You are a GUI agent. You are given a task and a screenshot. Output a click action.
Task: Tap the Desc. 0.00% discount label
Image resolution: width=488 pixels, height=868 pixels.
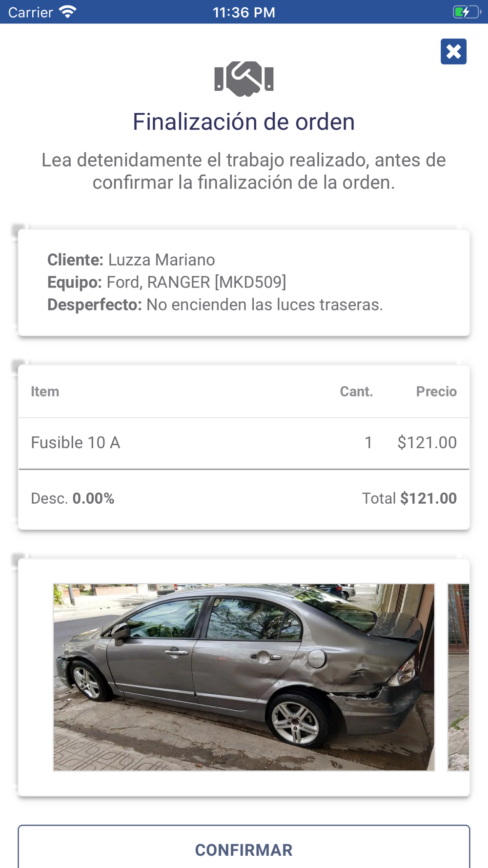tap(73, 498)
